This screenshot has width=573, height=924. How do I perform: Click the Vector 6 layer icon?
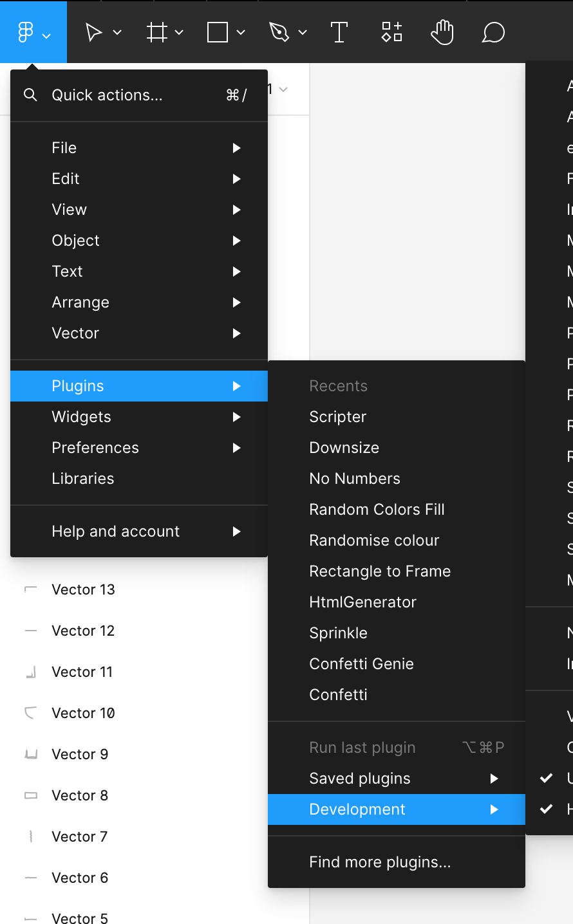point(30,878)
